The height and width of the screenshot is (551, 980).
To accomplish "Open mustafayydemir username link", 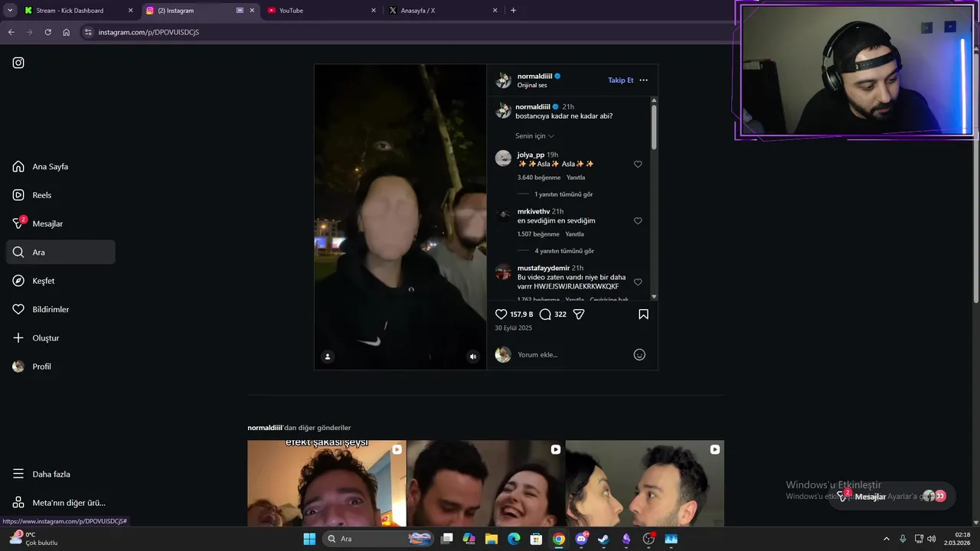I will click(544, 269).
